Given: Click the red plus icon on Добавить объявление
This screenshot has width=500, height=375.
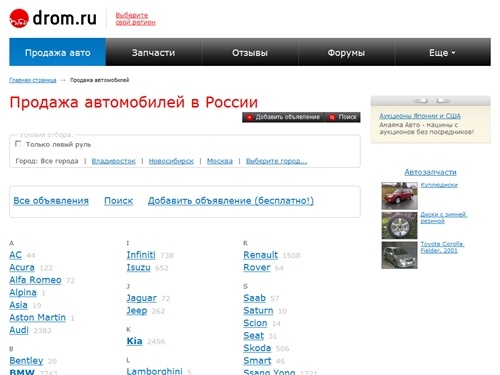Looking at the screenshot, I should [x=249, y=117].
